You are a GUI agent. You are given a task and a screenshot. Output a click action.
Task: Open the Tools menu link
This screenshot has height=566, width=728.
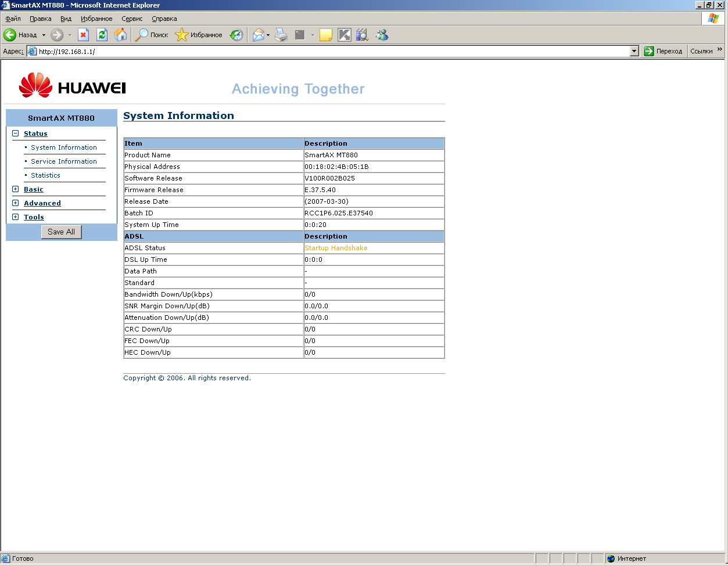(34, 217)
